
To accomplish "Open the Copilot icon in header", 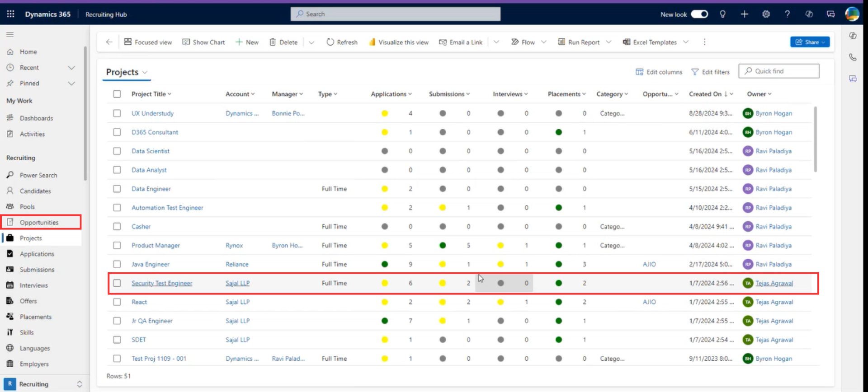I will click(x=809, y=14).
